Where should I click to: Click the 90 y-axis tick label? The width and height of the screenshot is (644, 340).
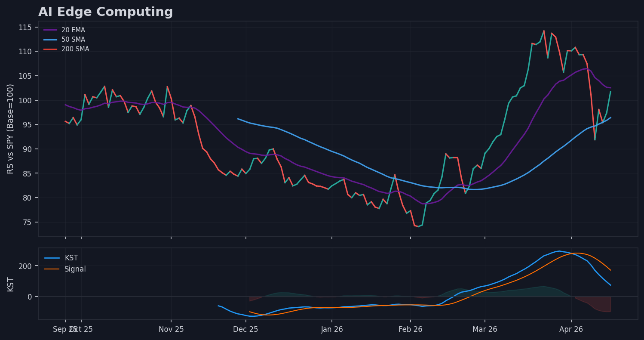28,149
